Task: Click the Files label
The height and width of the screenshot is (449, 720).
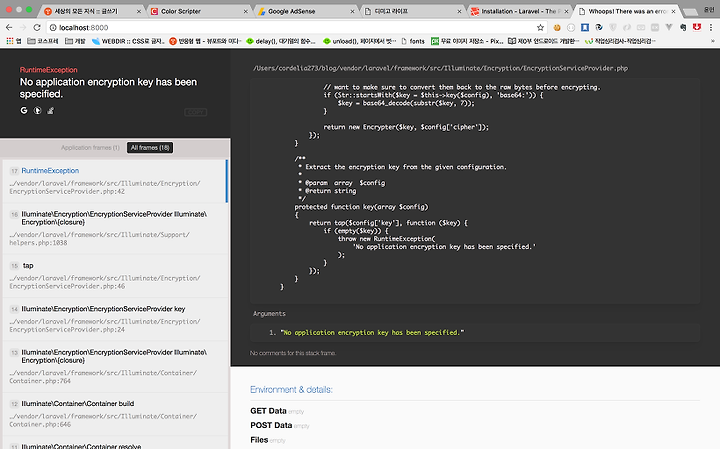Action: click(x=259, y=440)
